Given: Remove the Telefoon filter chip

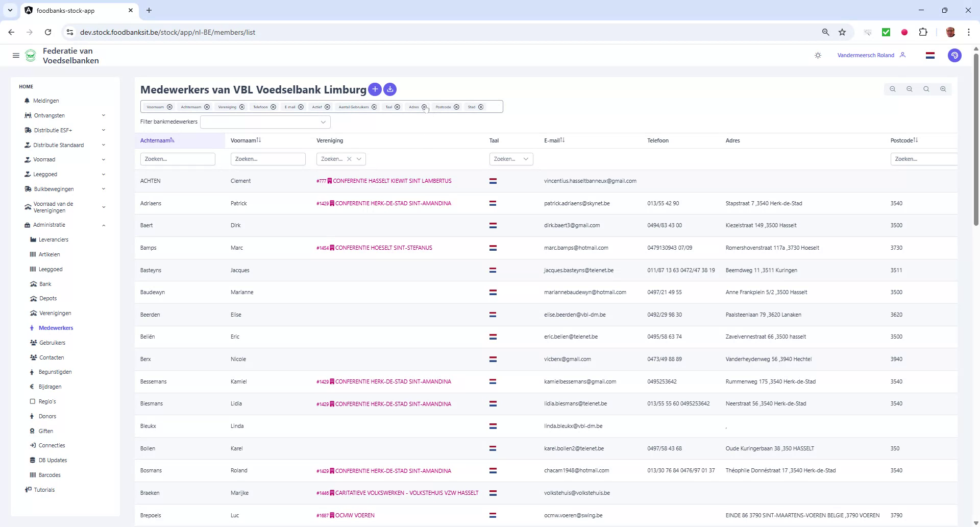Looking at the screenshot, I should [273, 107].
